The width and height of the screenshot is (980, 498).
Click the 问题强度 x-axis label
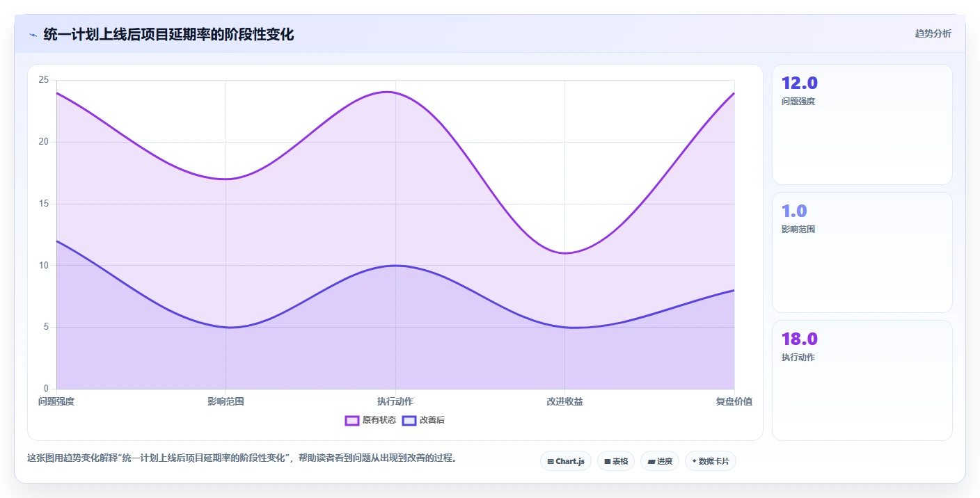pyautogui.click(x=56, y=402)
